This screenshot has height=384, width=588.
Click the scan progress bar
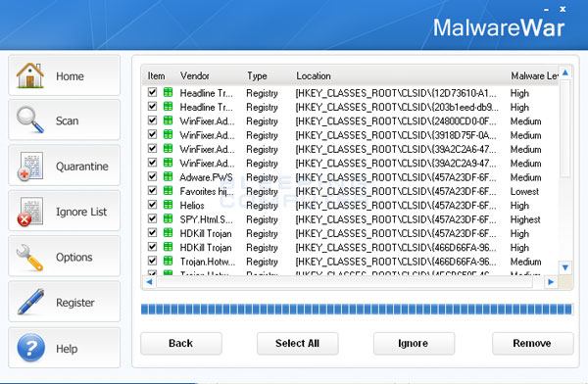(x=357, y=310)
